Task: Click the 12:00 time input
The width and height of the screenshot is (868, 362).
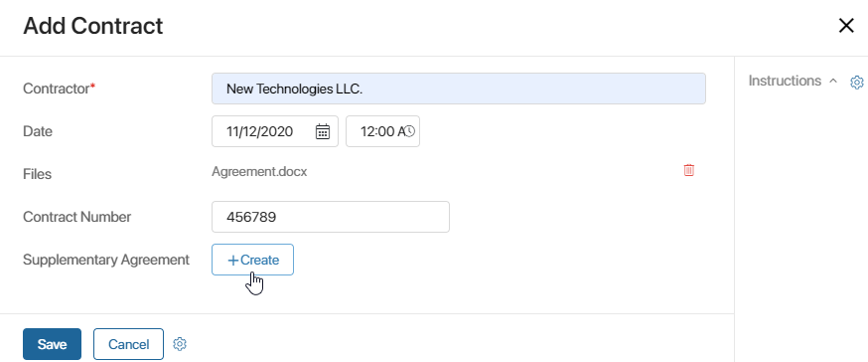Action: click(382, 131)
